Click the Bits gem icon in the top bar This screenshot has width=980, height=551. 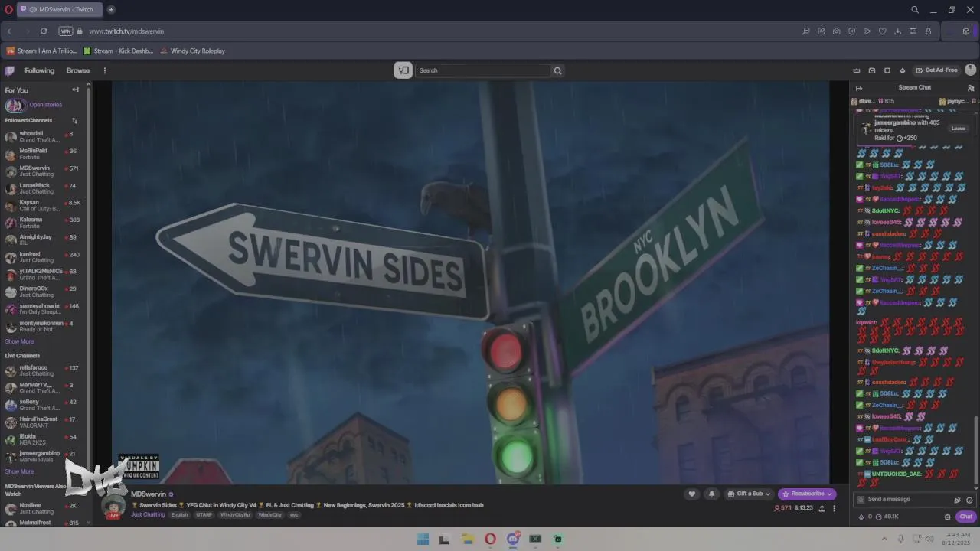coord(903,70)
